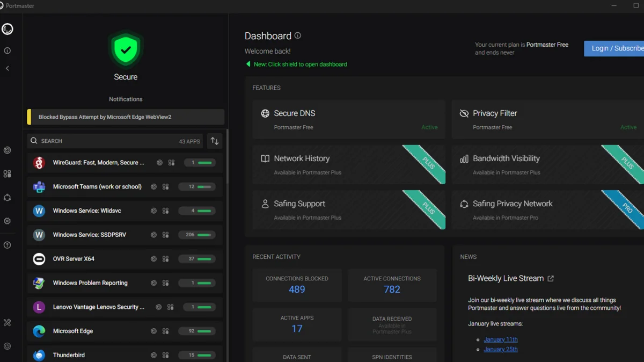Click the radar icon in OVR Server row
This screenshot has height=362, width=644.
pyautogui.click(x=153, y=259)
